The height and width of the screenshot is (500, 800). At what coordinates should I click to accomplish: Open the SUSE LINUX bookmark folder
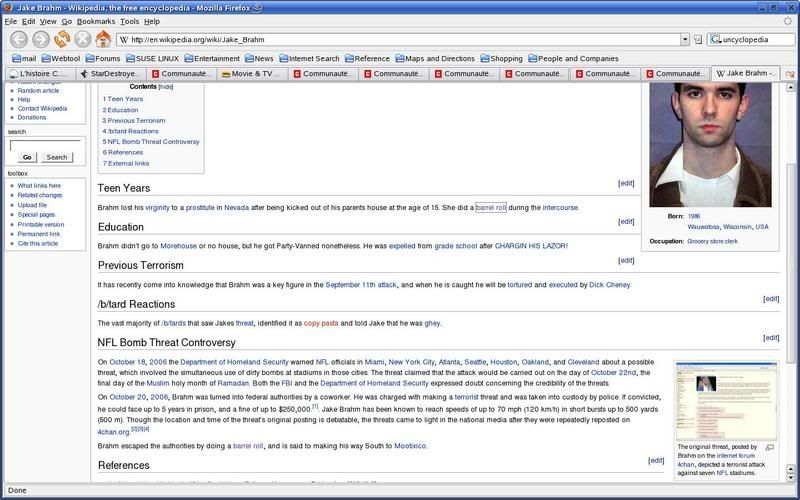[152, 59]
